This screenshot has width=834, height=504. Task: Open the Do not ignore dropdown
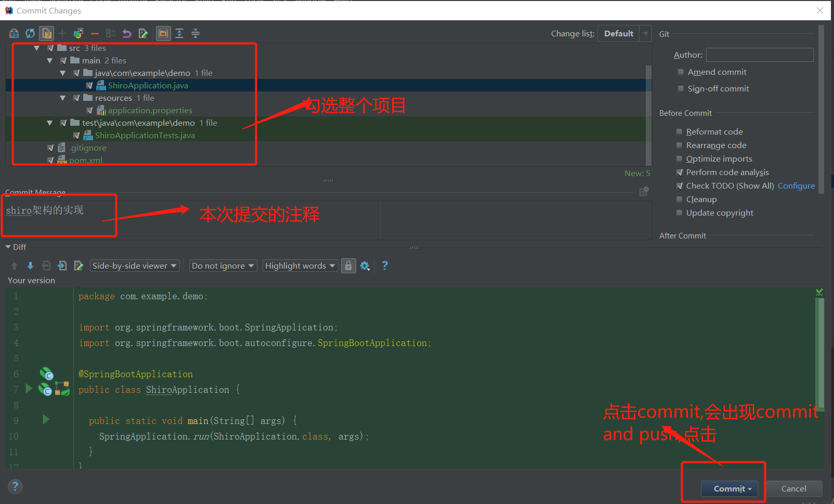point(223,266)
